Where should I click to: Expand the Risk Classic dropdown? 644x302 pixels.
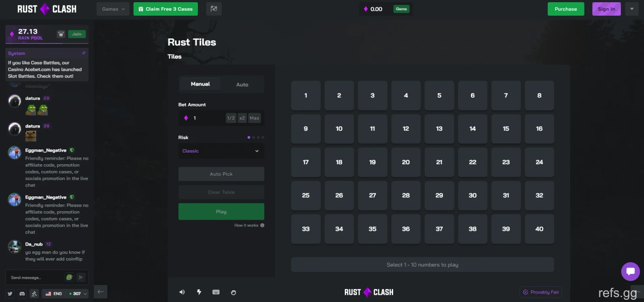coord(221,151)
